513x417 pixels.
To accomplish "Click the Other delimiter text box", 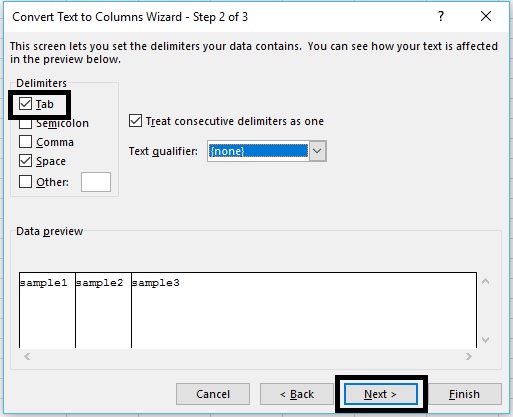I will tap(96, 182).
